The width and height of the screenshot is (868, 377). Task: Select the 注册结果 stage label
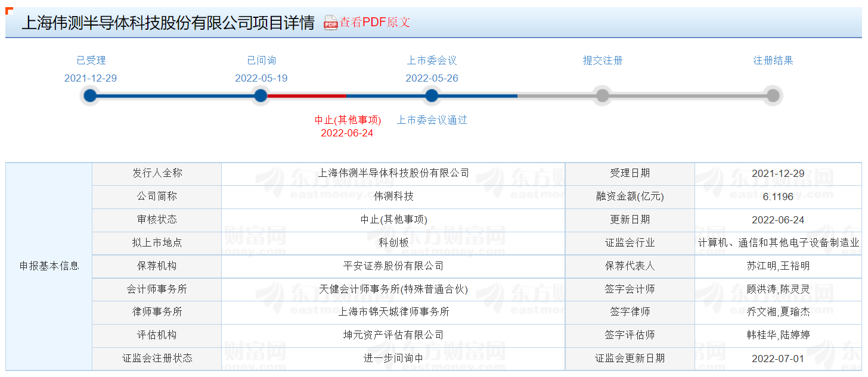pyautogui.click(x=773, y=60)
